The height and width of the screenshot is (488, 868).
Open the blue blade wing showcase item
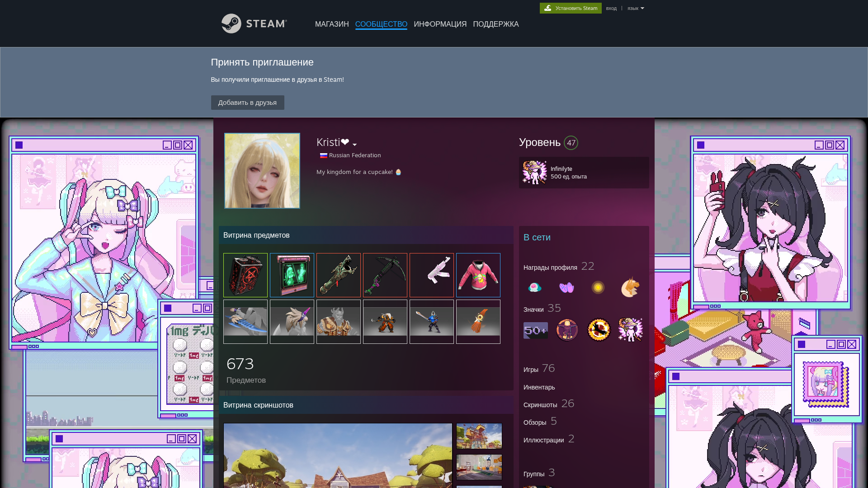(245, 322)
